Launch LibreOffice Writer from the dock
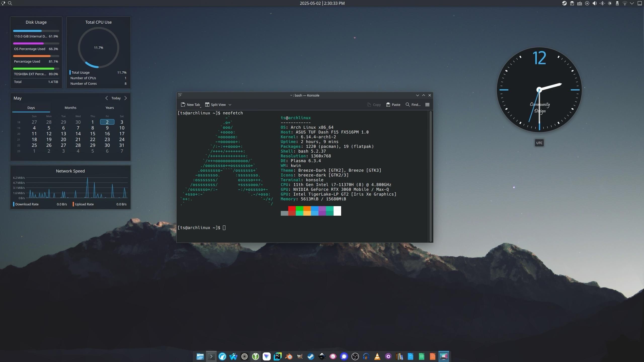This screenshot has height=362, width=644. pyautogui.click(x=411, y=356)
